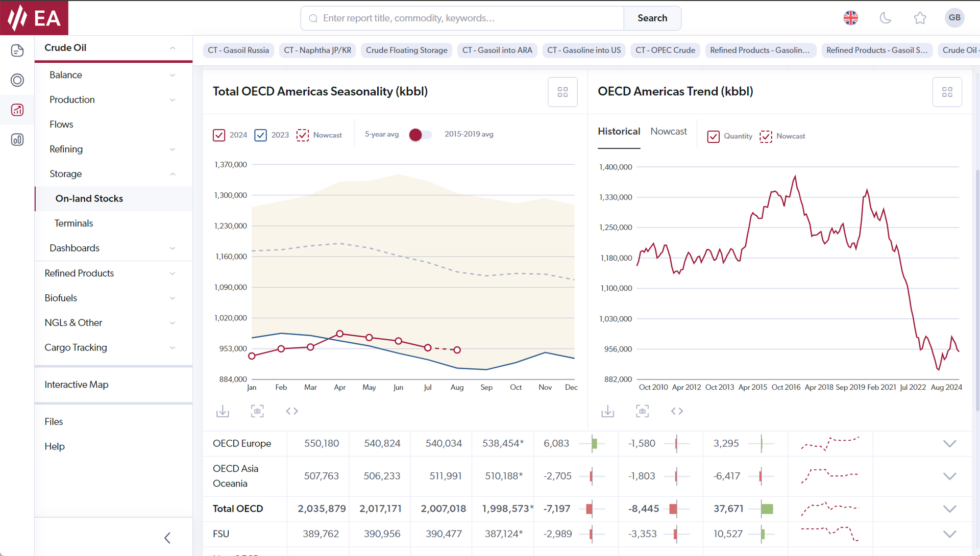The width and height of the screenshot is (980, 556).
Task: Open the CT - Gasoline into US shortcut
Action: click(584, 50)
